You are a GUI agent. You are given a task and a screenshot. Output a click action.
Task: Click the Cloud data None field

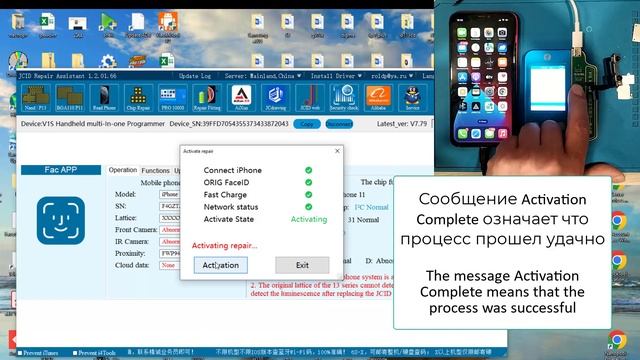click(x=170, y=265)
